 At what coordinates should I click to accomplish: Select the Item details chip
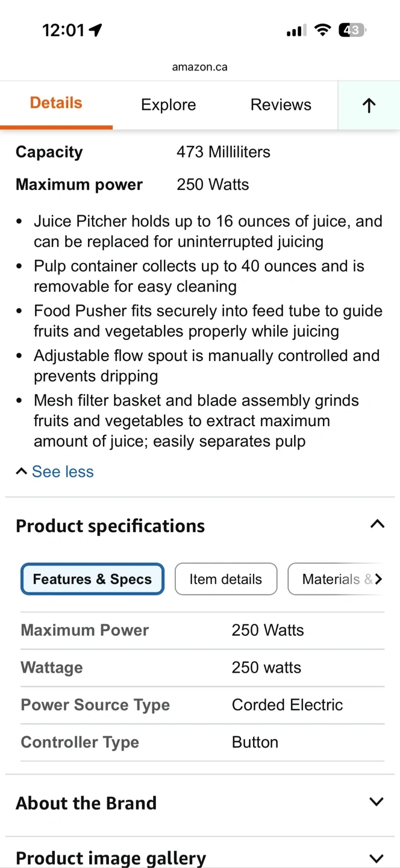coord(226,579)
